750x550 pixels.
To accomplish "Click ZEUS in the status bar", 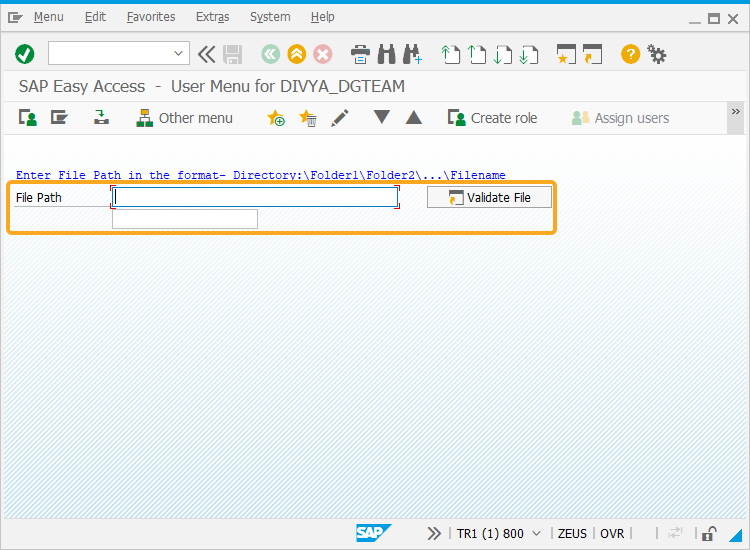I will coord(572,533).
